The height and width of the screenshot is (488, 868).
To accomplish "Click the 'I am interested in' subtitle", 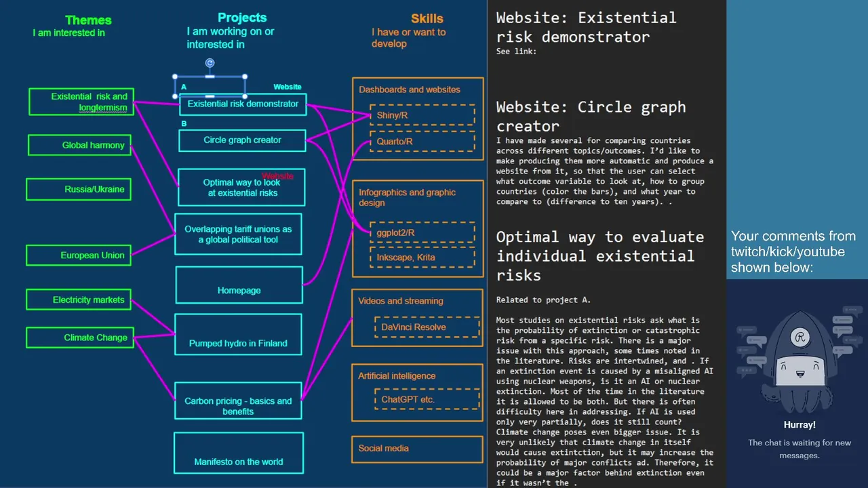I will tap(68, 33).
